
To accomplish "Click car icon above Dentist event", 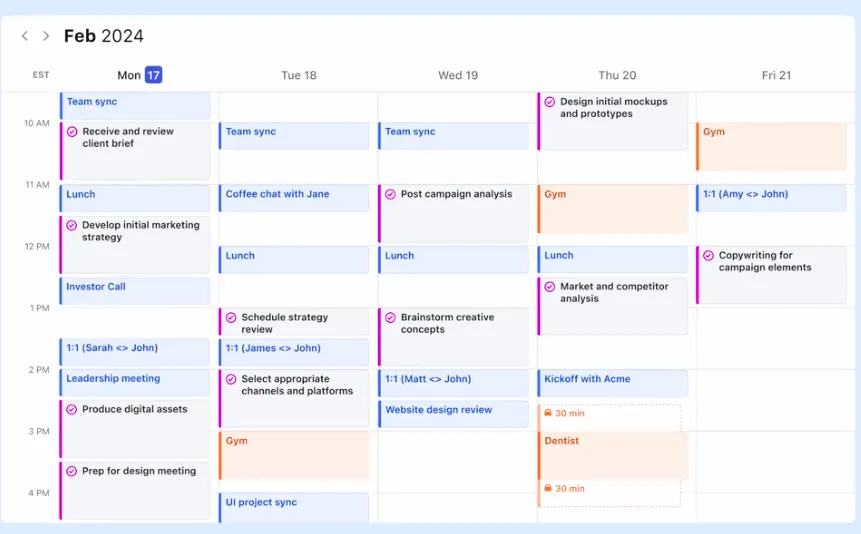I will tap(547, 413).
